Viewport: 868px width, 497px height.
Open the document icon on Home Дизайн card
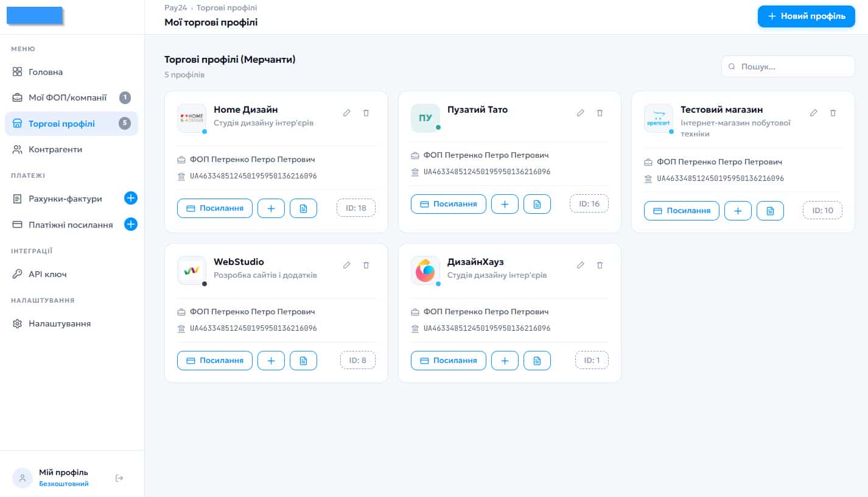(304, 208)
